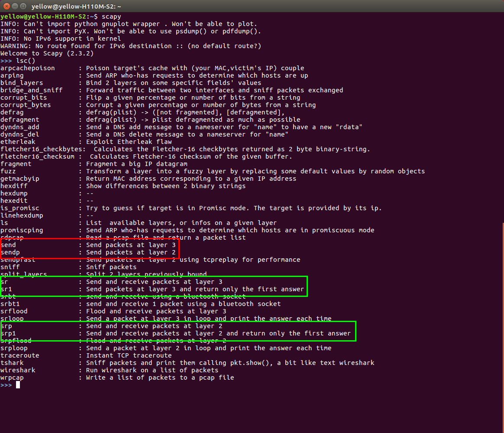Viewport: 504px width, 433px height.
Task: Click 'Show differences between 2 binary strings'
Action: point(166,186)
